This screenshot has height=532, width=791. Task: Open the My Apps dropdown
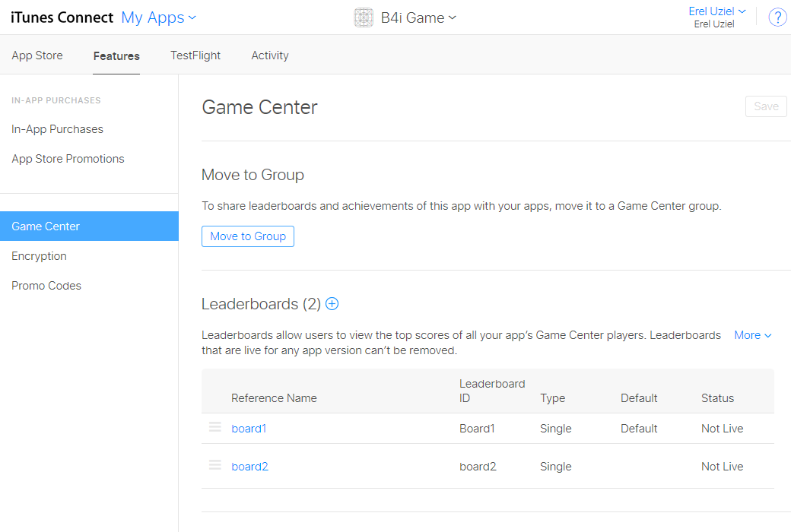coord(158,17)
